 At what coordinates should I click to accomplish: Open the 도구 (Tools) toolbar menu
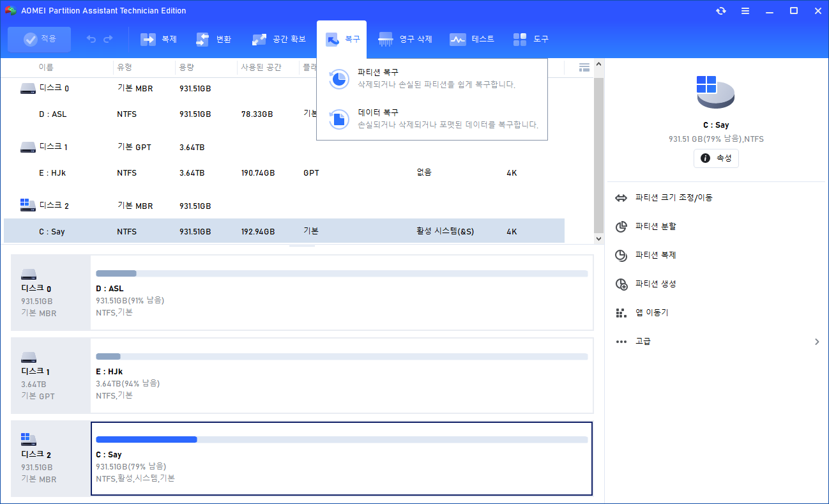tap(531, 40)
